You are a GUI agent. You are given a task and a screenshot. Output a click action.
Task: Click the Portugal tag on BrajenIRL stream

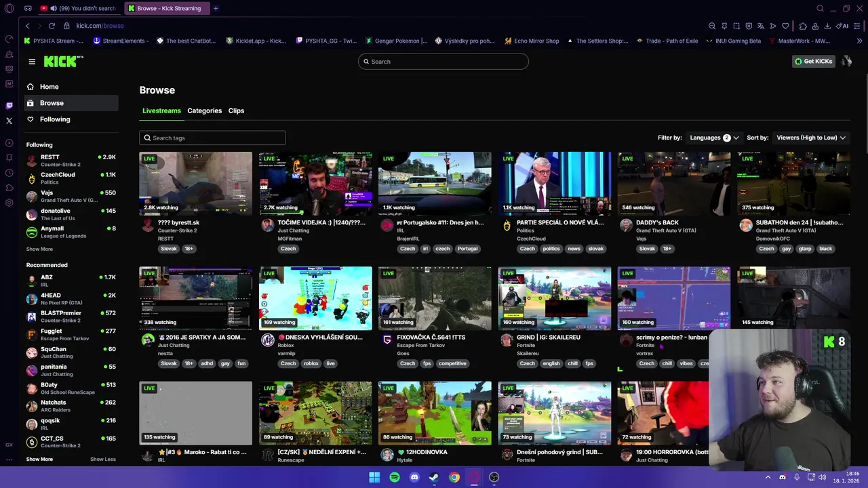point(467,249)
